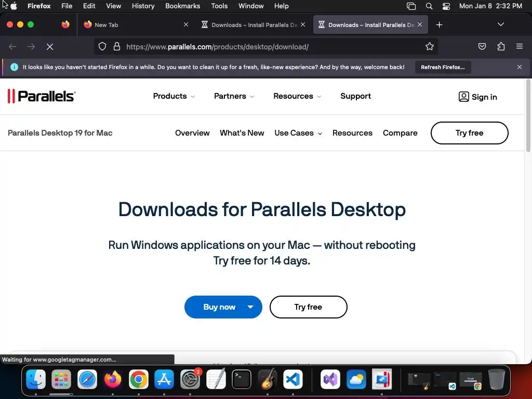
Task: Launch Google Chrome from the Dock
Action: point(138,379)
